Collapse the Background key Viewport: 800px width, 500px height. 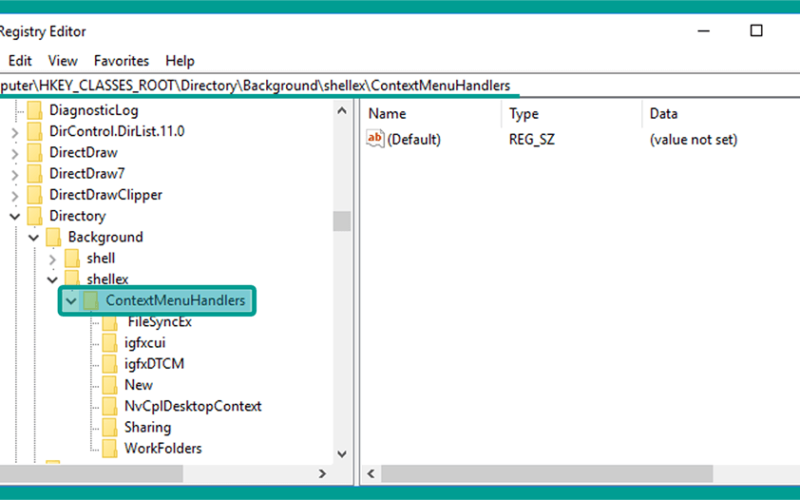(34, 238)
